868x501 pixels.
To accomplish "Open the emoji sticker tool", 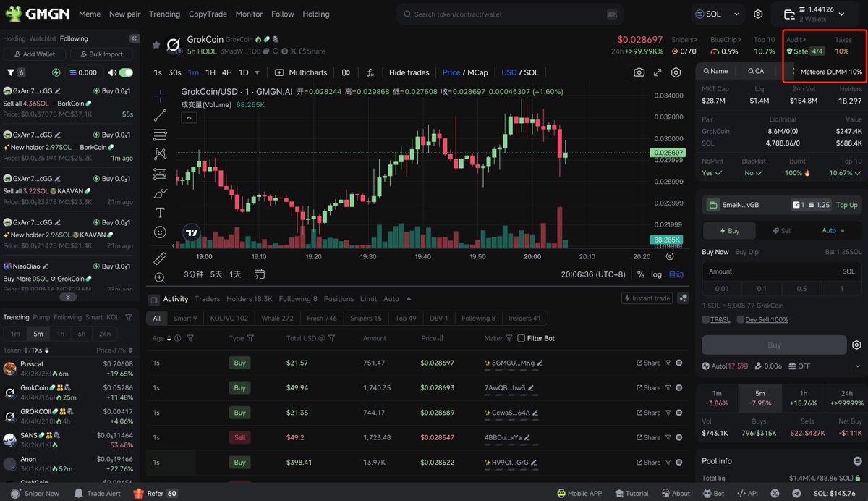I will pos(161,232).
